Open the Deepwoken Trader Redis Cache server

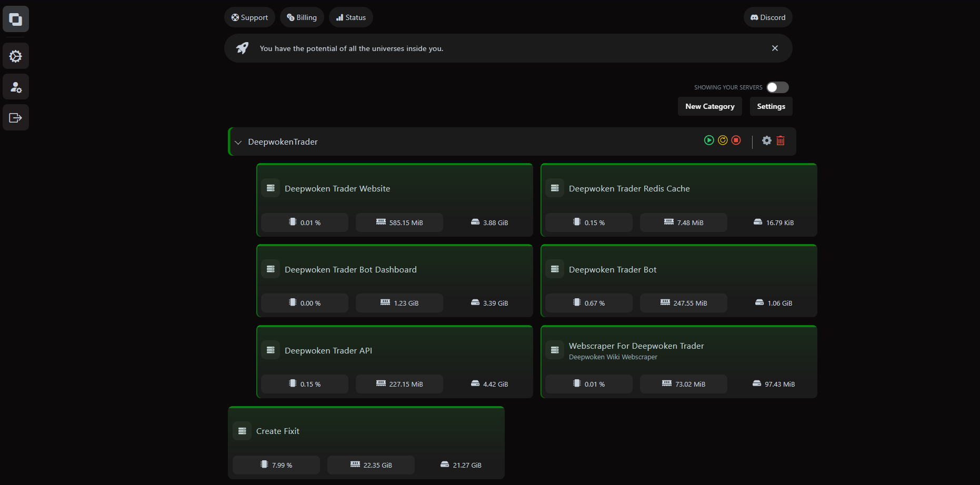pos(679,200)
